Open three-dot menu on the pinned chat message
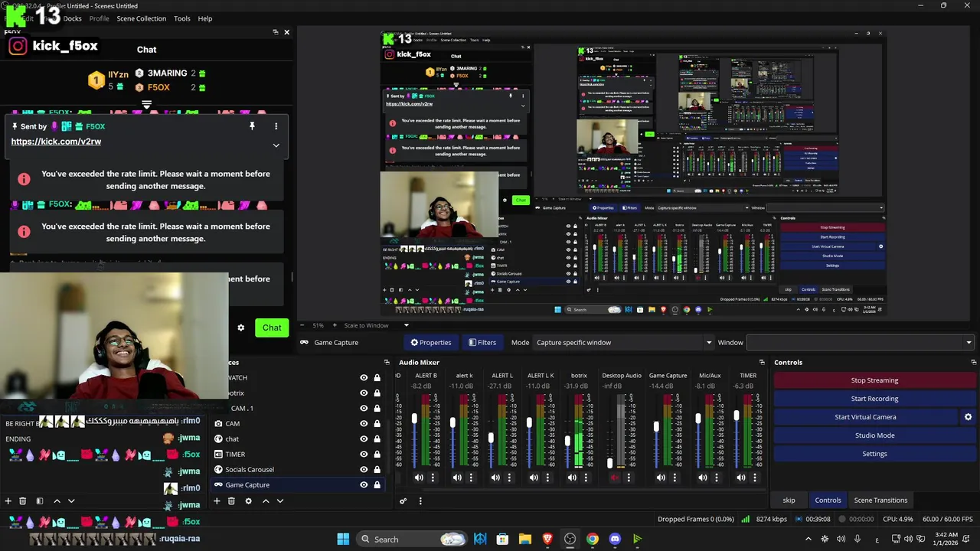The height and width of the screenshot is (551, 980). (276, 126)
